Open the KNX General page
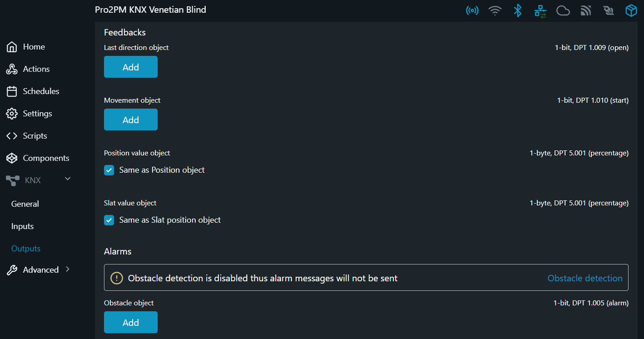Screen dimensions: 644x339 coord(25,204)
